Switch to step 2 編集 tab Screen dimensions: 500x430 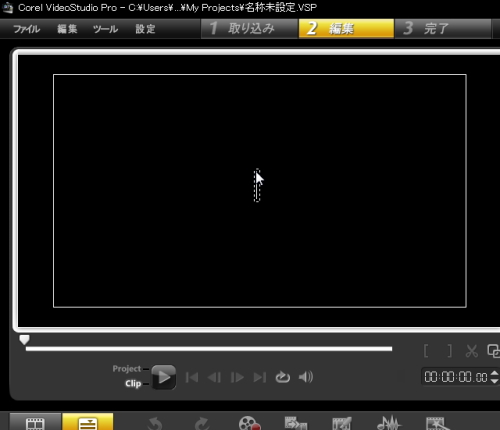coord(346,29)
